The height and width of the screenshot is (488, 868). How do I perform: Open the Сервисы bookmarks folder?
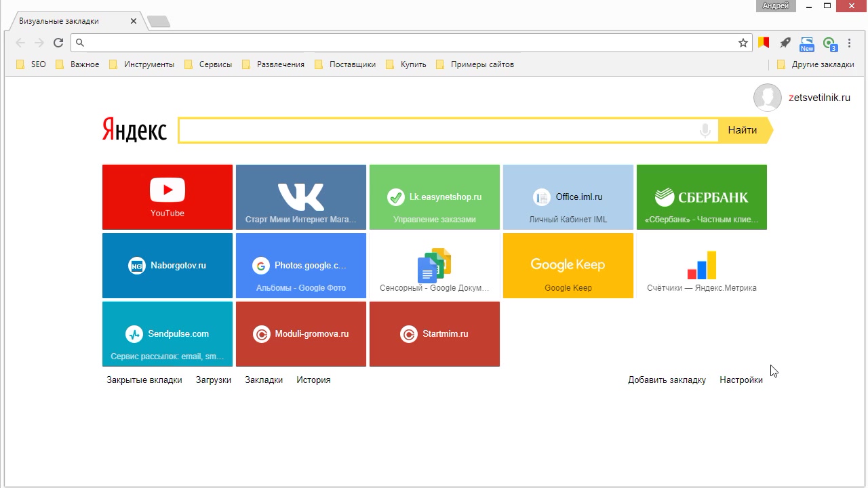tap(208, 64)
